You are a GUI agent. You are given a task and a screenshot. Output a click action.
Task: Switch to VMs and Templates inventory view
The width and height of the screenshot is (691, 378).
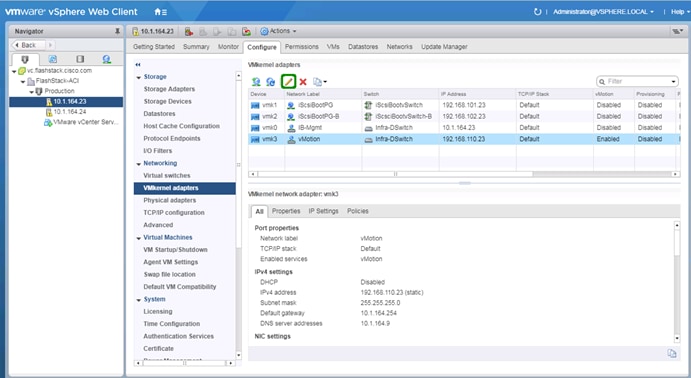point(52,59)
